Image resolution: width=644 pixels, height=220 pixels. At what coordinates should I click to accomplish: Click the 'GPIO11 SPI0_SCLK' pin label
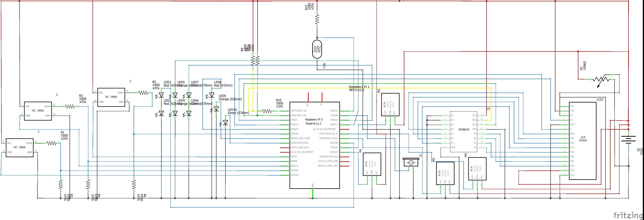(300, 147)
